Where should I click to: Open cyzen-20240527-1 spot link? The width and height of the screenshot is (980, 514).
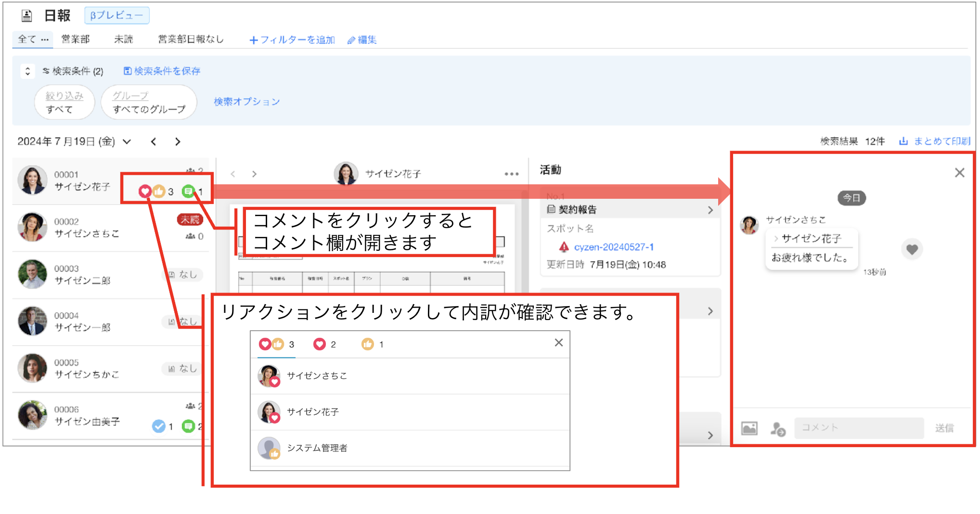point(614,247)
